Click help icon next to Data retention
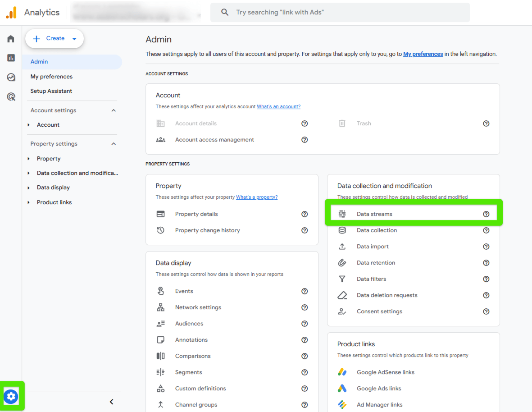 [x=486, y=263]
